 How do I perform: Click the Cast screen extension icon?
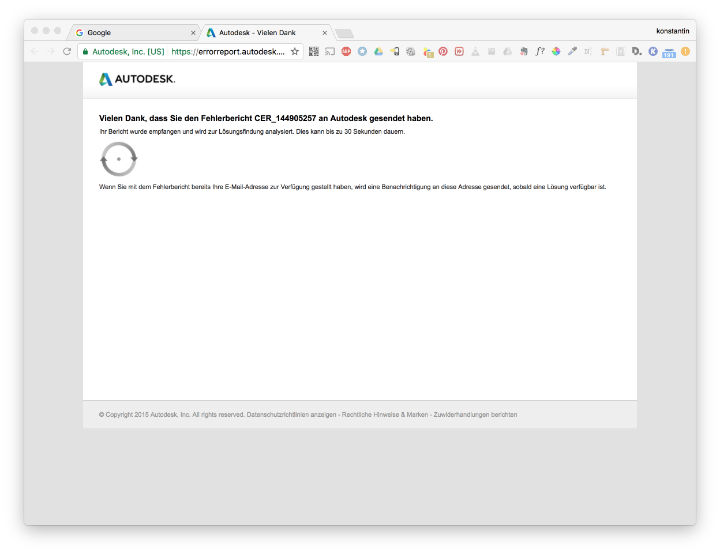330,51
